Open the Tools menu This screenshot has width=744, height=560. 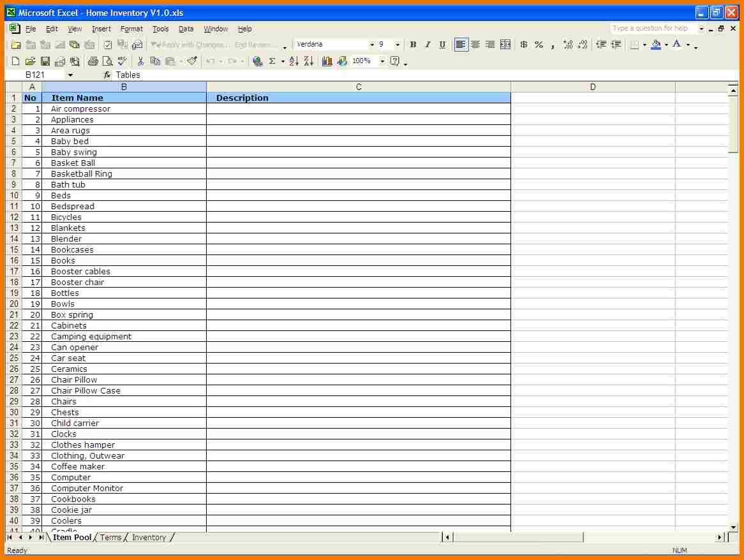160,29
